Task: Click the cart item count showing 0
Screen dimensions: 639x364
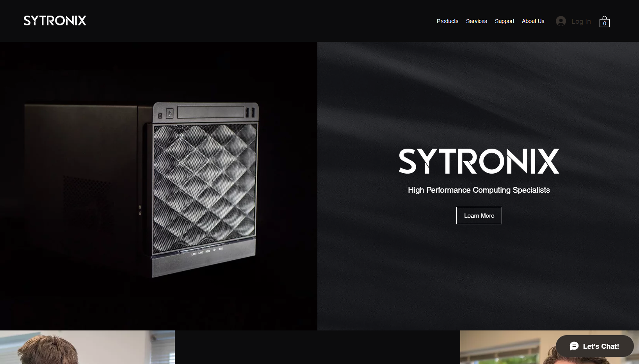Action: click(x=605, y=24)
